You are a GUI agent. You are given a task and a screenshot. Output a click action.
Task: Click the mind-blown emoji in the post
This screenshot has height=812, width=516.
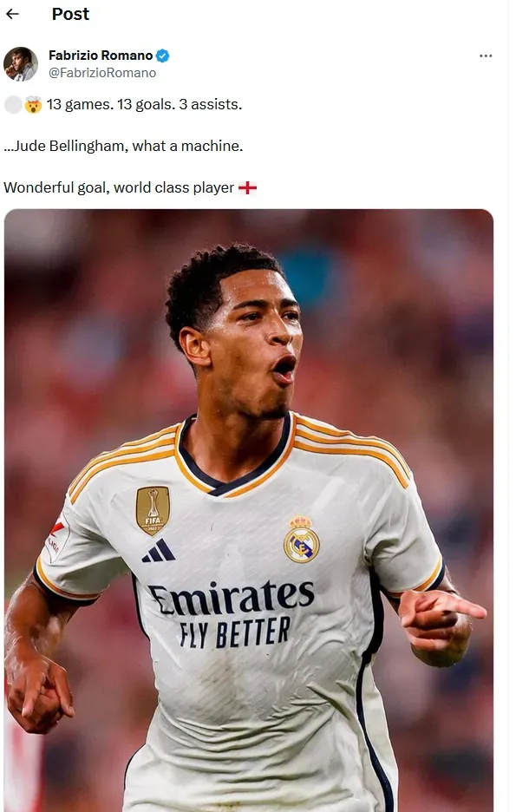(33, 105)
